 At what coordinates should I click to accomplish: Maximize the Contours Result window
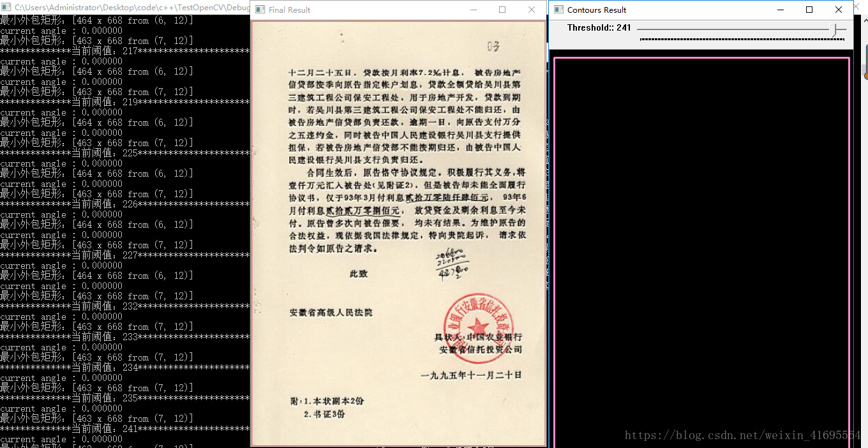809,10
